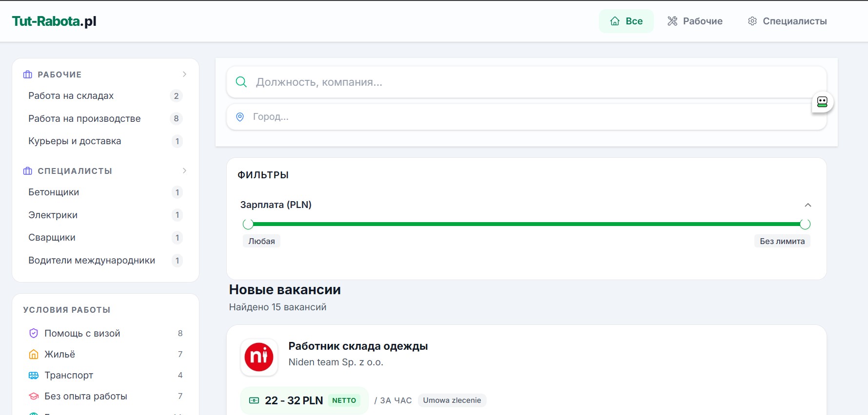Open the Рабочие tab
Image resolution: width=868 pixels, height=415 pixels.
(x=695, y=21)
